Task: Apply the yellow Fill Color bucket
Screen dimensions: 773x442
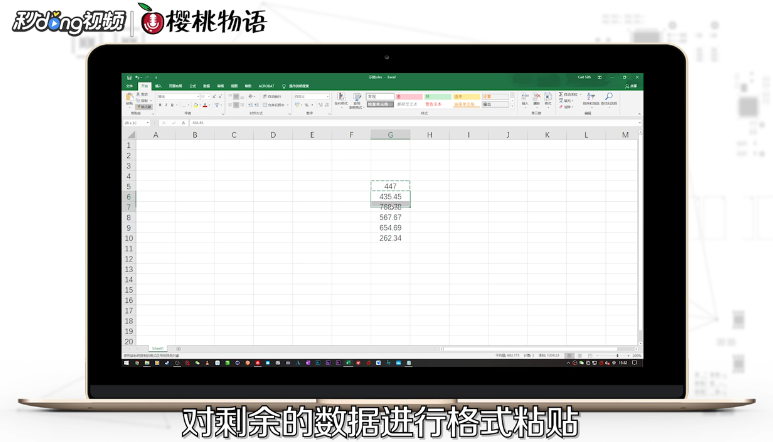Action: pos(196,105)
